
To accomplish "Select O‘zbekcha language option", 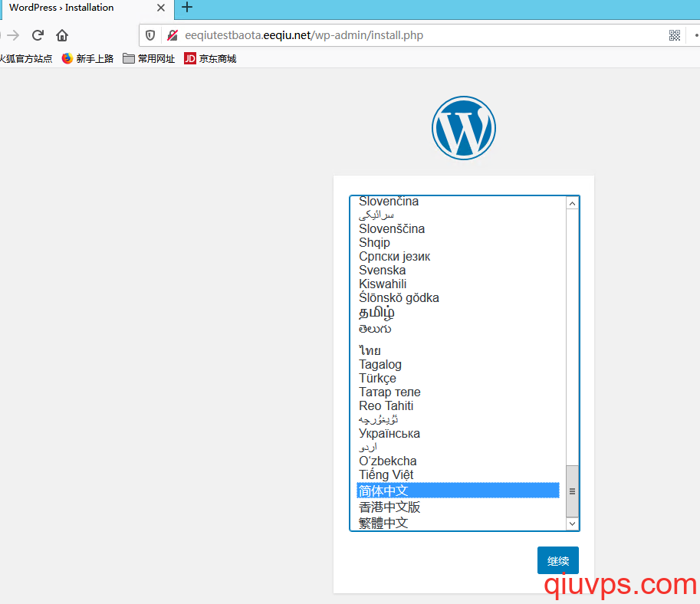I will [x=458, y=461].
